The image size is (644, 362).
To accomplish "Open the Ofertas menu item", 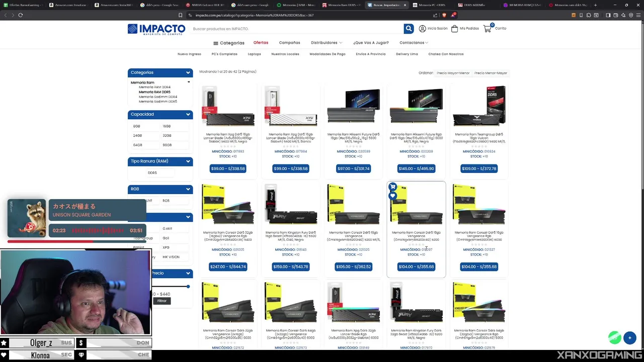I will (261, 43).
